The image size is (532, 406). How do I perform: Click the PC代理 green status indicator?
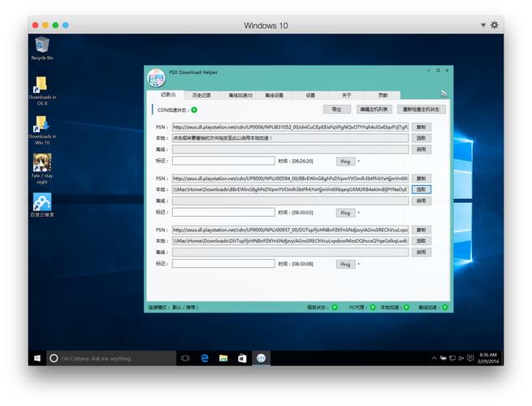(x=373, y=307)
